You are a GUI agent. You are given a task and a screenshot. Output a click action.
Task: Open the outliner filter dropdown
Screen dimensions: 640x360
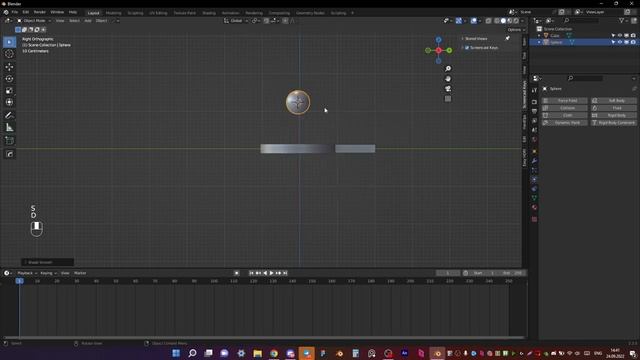[623, 20]
